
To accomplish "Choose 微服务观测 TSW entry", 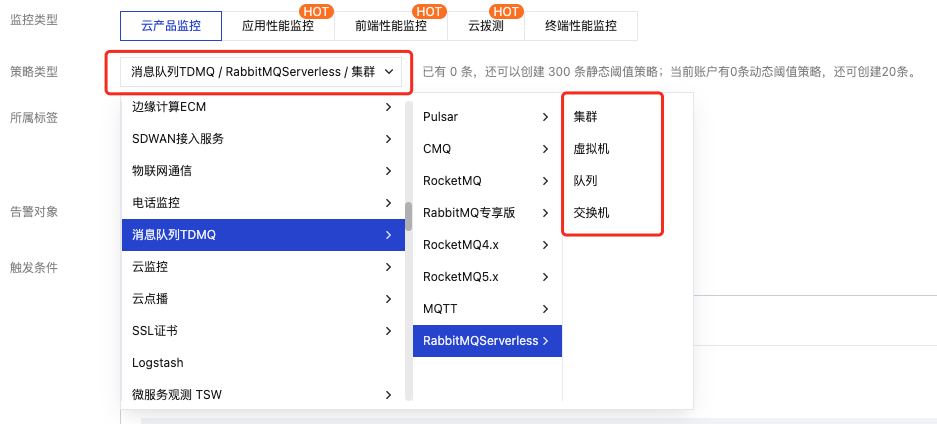I will tap(263, 395).
